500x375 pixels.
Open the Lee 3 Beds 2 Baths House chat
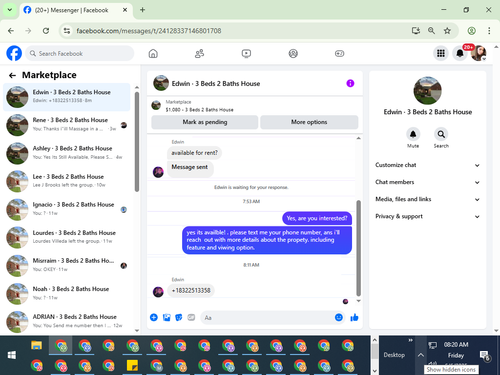click(x=67, y=181)
